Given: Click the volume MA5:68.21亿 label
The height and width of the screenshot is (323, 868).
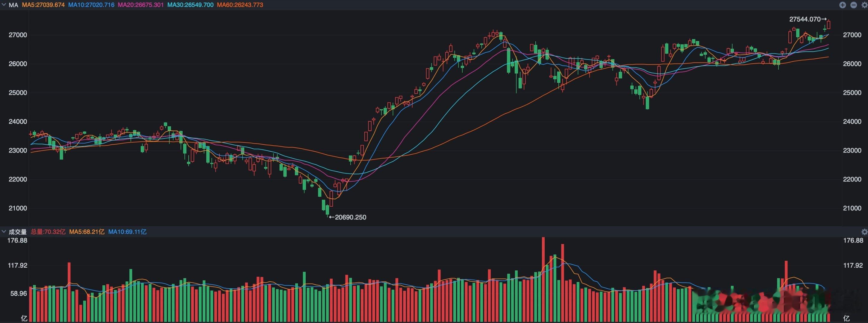Looking at the screenshot, I should point(87,232).
